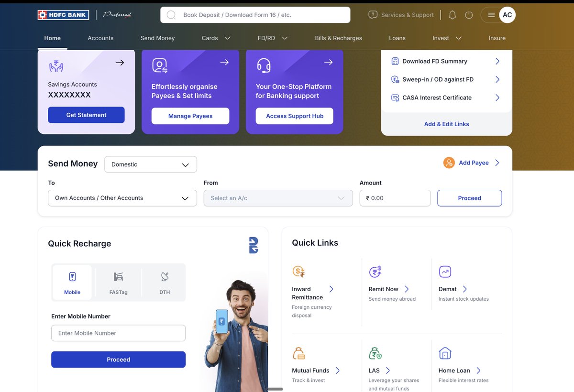Go to Home tab
This screenshot has height=392, width=574.
coord(53,38)
